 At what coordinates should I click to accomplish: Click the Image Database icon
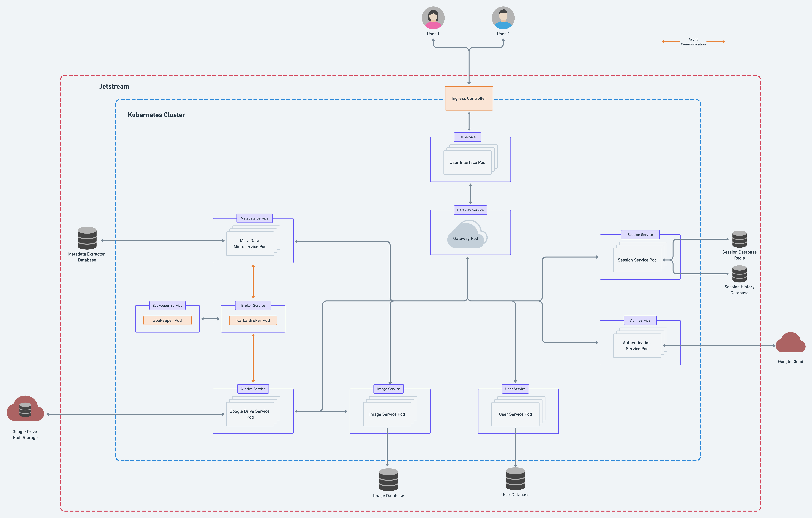click(x=389, y=480)
